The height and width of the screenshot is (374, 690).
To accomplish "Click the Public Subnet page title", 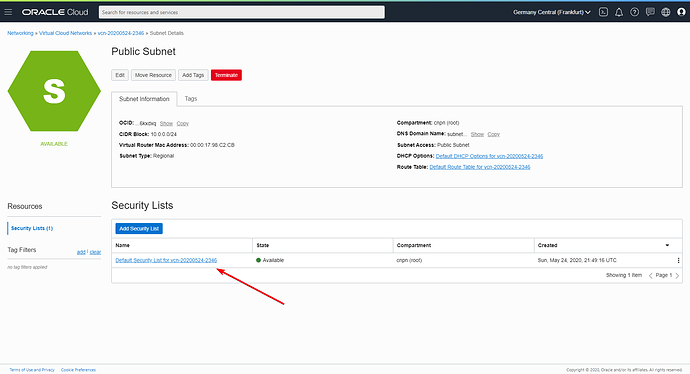I will (x=143, y=51).
